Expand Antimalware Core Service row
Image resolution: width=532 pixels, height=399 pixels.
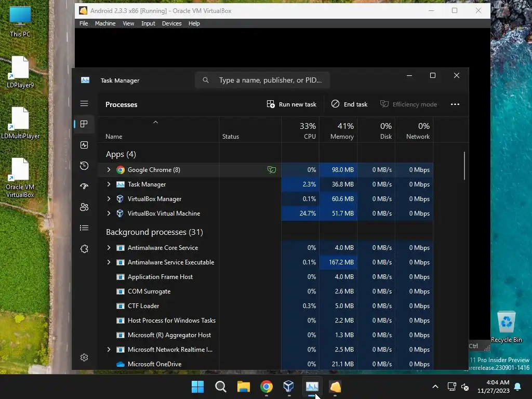pyautogui.click(x=109, y=248)
